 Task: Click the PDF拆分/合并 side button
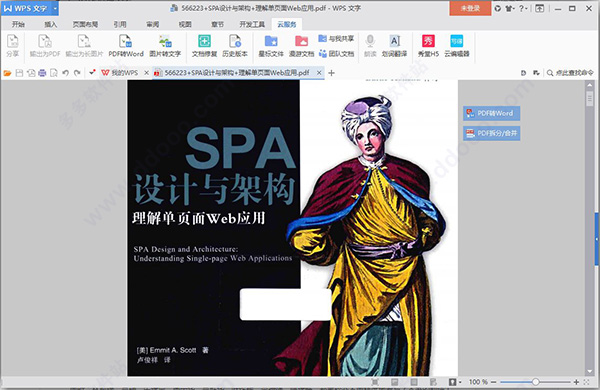(492, 133)
